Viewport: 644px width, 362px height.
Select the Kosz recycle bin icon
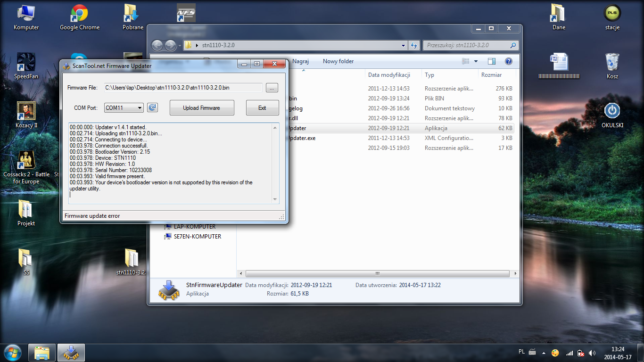612,66
